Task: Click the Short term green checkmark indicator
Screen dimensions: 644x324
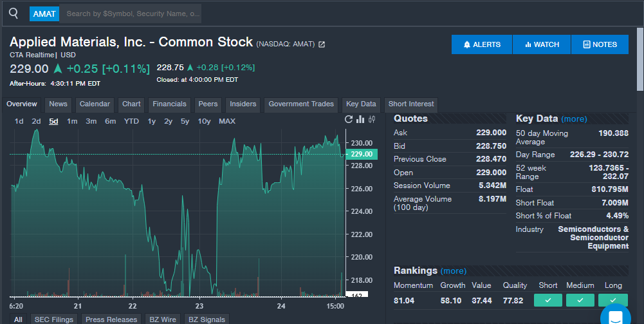Action: [547, 300]
